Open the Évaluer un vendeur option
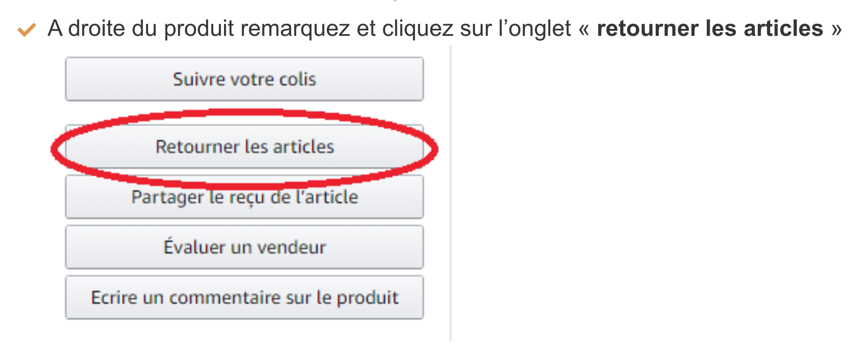This screenshot has height=354, width=868. point(244,247)
